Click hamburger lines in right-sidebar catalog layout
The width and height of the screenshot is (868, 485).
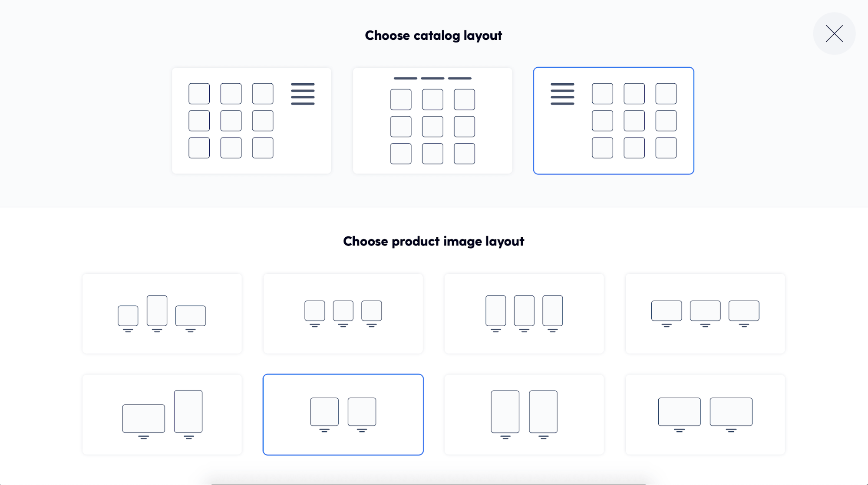(x=303, y=94)
